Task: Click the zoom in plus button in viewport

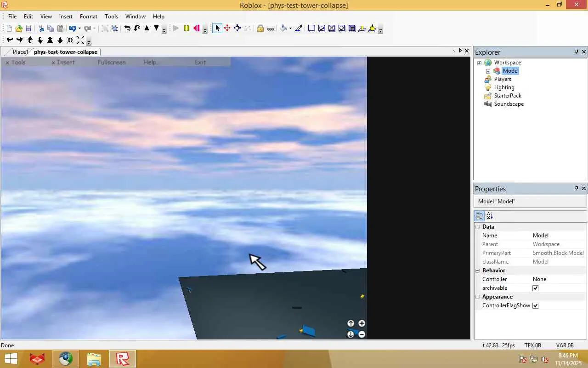Action: (x=362, y=323)
